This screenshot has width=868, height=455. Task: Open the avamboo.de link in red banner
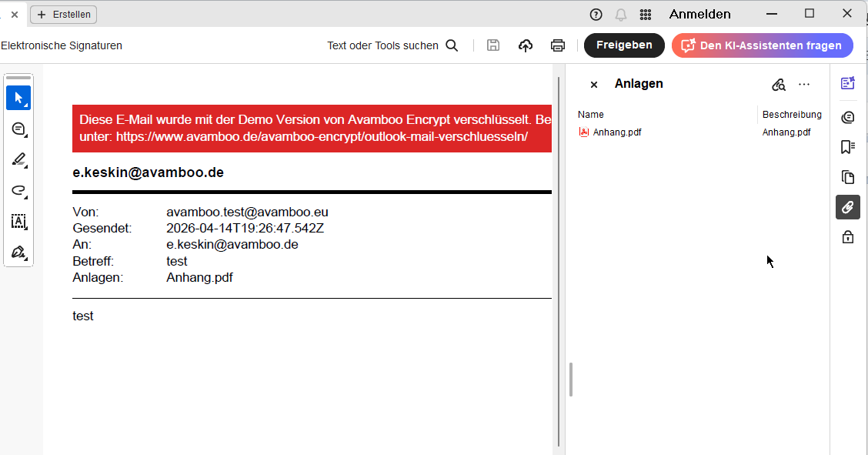pyautogui.click(x=322, y=137)
